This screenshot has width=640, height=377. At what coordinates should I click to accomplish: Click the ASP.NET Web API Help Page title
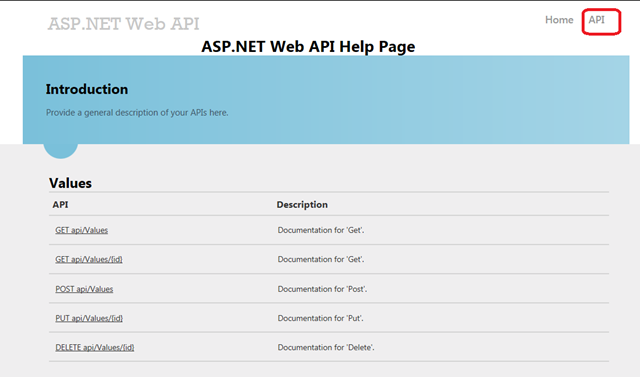tap(308, 47)
